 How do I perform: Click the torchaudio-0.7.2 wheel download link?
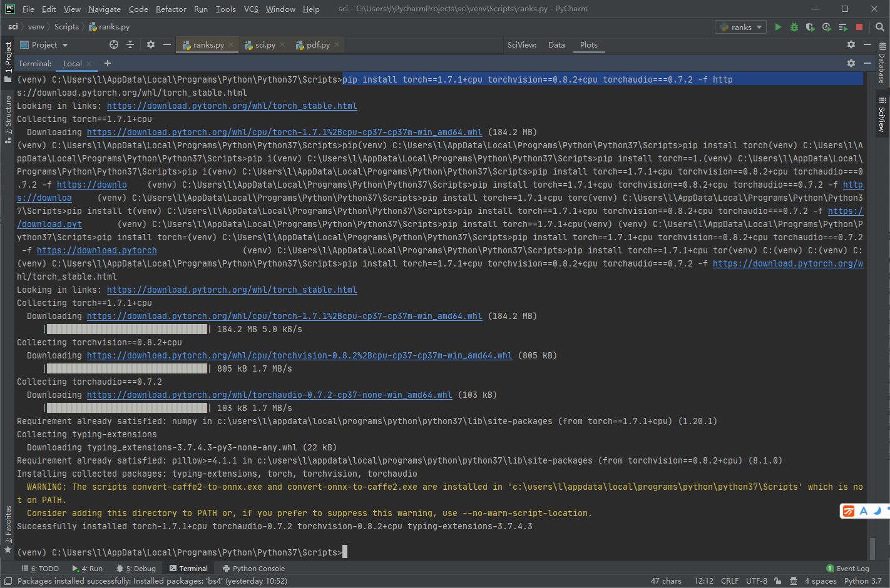[269, 395]
